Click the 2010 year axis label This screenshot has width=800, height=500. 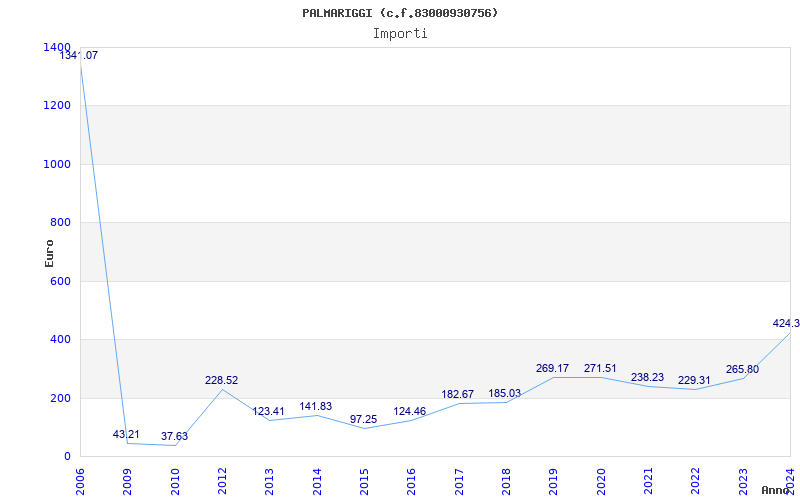coord(175,482)
